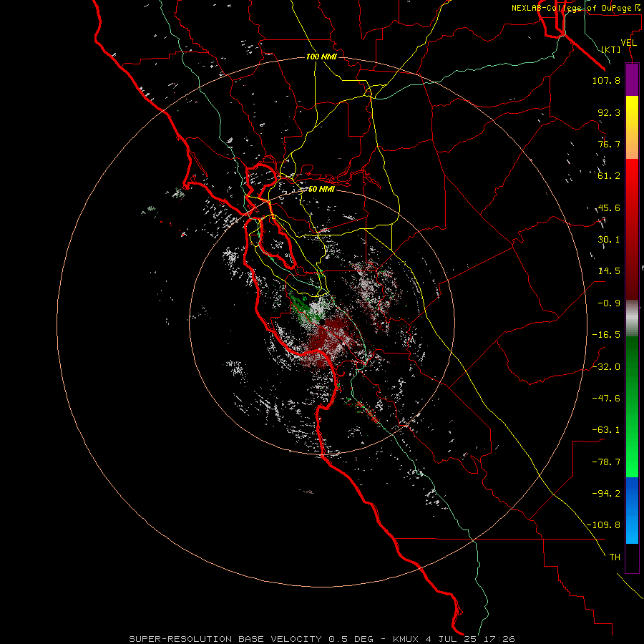Click the [KT] units label
This screenshot has width=644, height=644.
point(611,49)
